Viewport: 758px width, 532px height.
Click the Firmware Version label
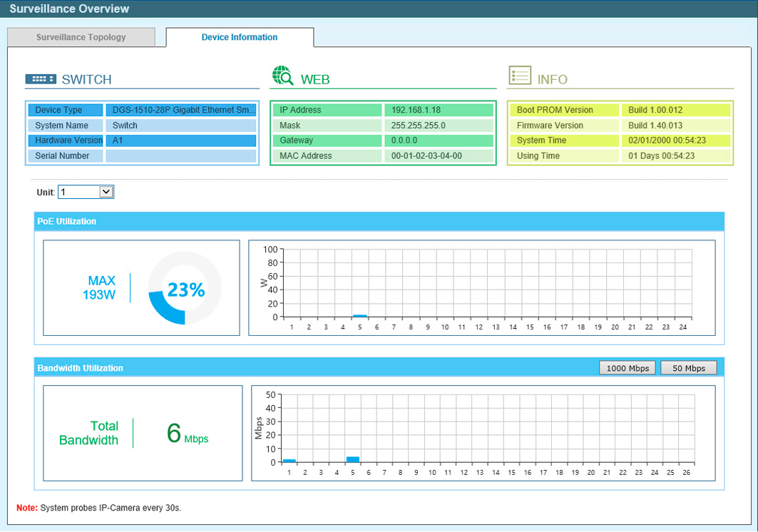[550, 126]
